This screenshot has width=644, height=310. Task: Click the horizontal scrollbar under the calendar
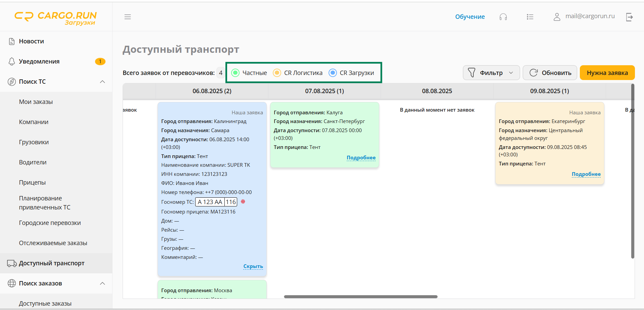[360, 297]
